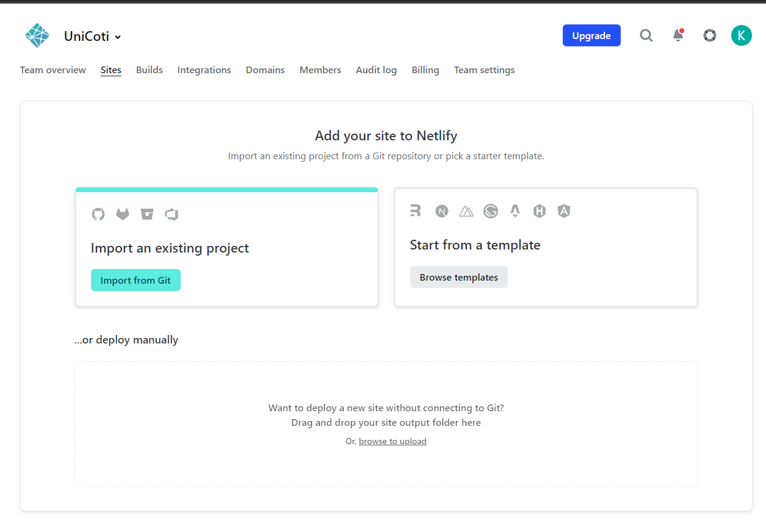Click the Astro template icon

click(515, 211)
